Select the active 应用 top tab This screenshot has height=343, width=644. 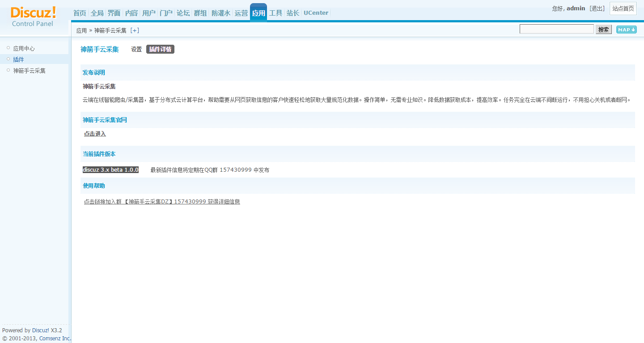pyautogui.click(x=258, y=13)
